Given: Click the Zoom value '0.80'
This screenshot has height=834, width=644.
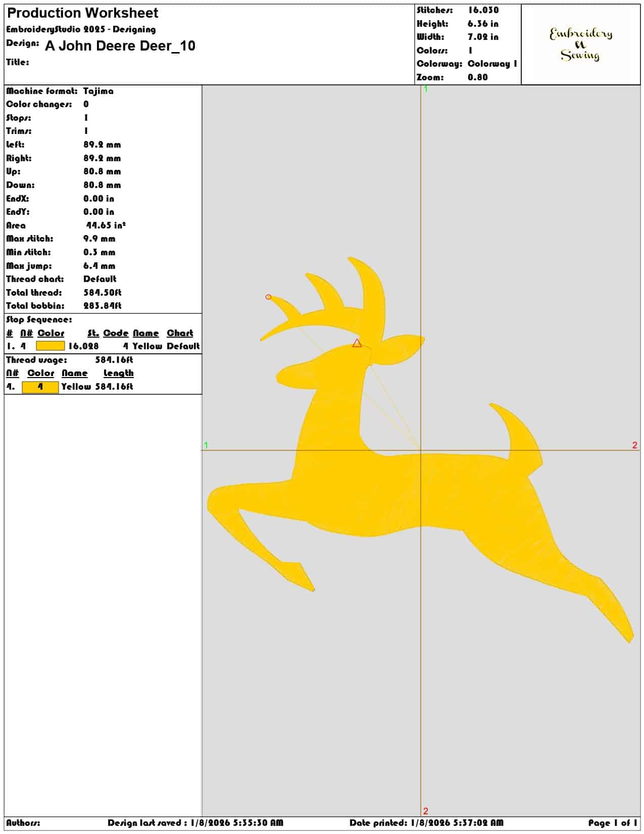Looking at the screenshot, I should coord(478,77).
